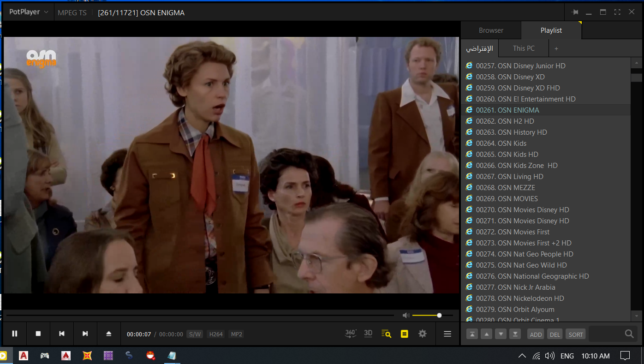Open the hamburger main menu
This screenshot has height=364, width=644.
point(447,334)
